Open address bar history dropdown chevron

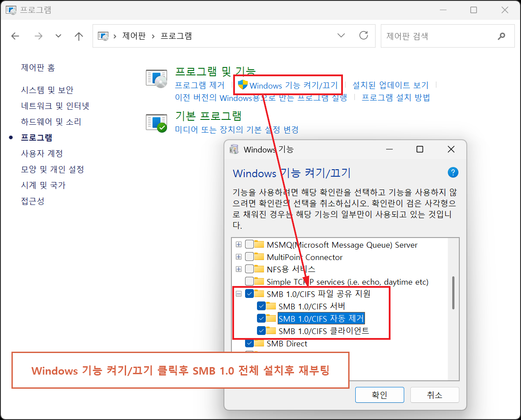tap(341, 36)
